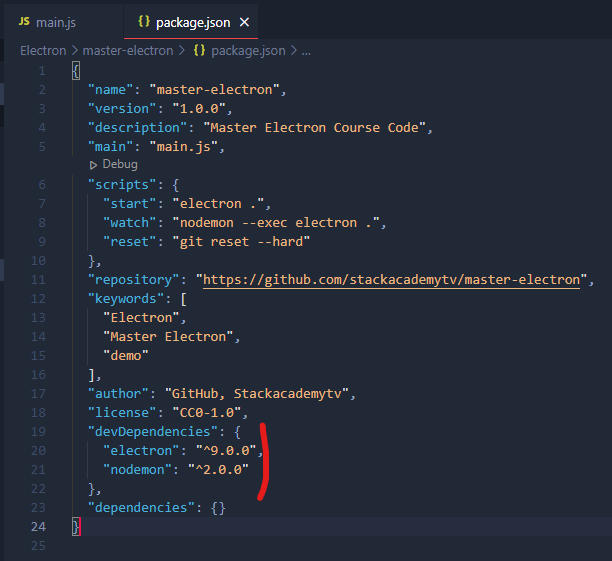The image size is (612, 561).
Task: Open the GitHub repository URL link
Action: 391,280
